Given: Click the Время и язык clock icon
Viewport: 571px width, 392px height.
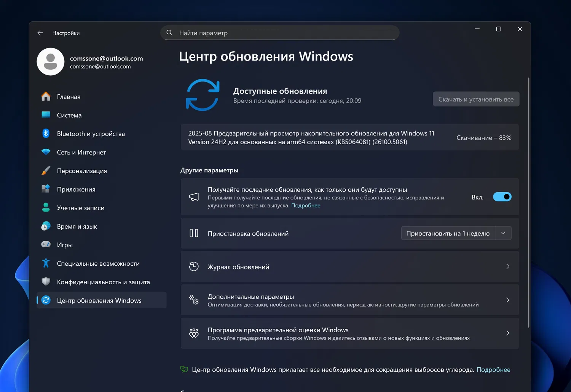Looking at the screenshot, I should (46, 226).
